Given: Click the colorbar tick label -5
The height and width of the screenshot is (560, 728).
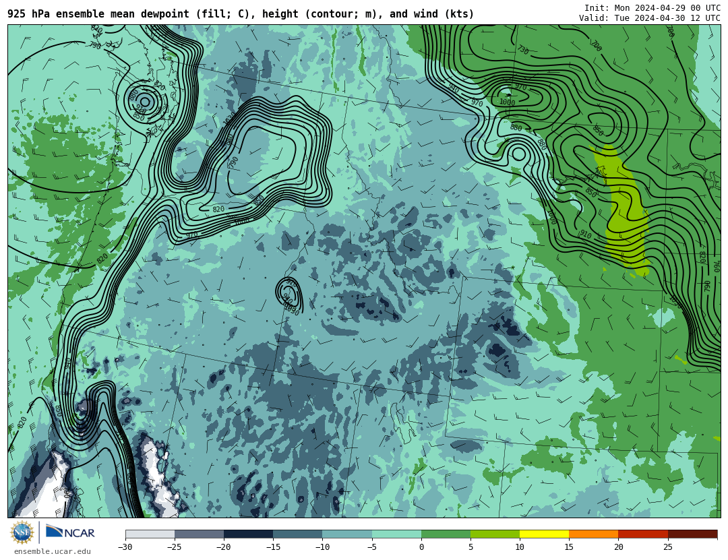Looking at the screenshot, I should click(x=372, y=547).
